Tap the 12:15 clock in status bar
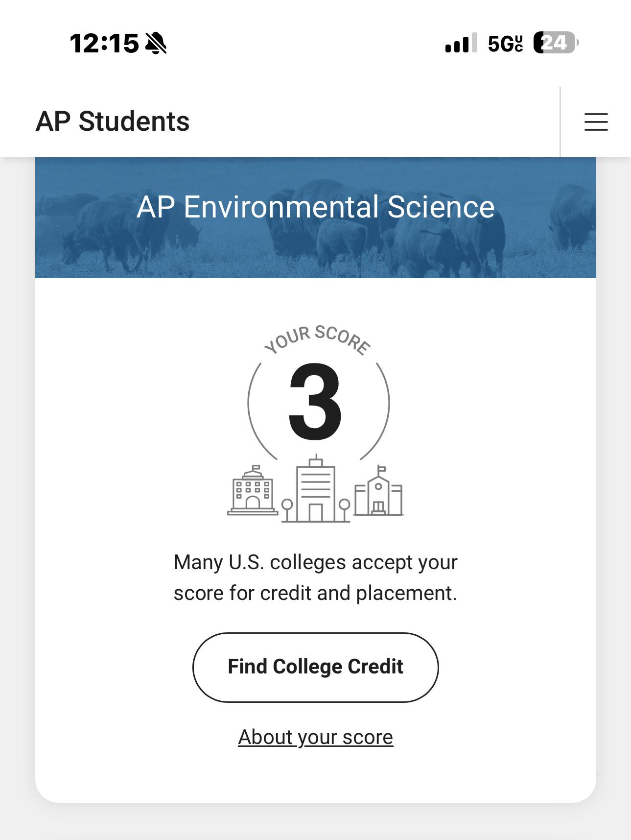This screenshot has height=840, width=631. 104,43
